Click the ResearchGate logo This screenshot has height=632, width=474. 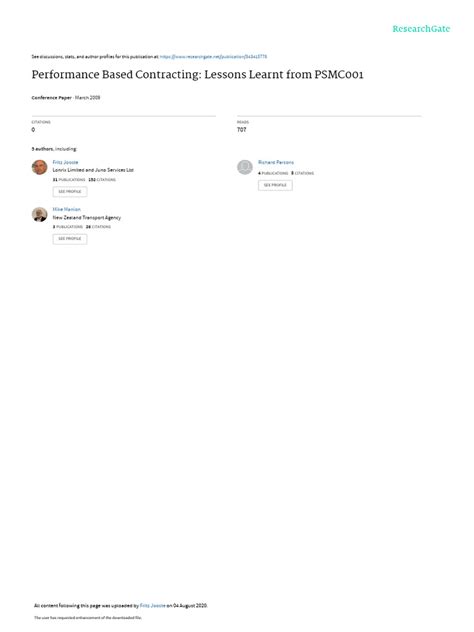point(421,29)
